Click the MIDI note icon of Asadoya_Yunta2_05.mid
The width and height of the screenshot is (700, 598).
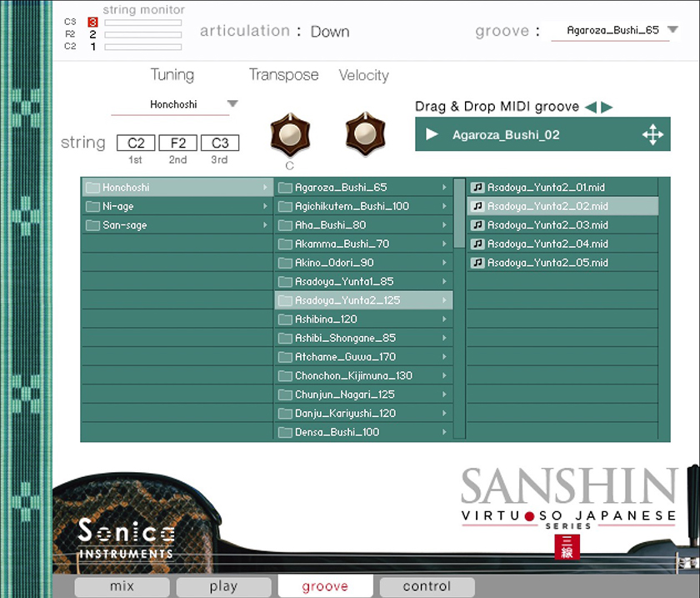[x=477, y=263]
